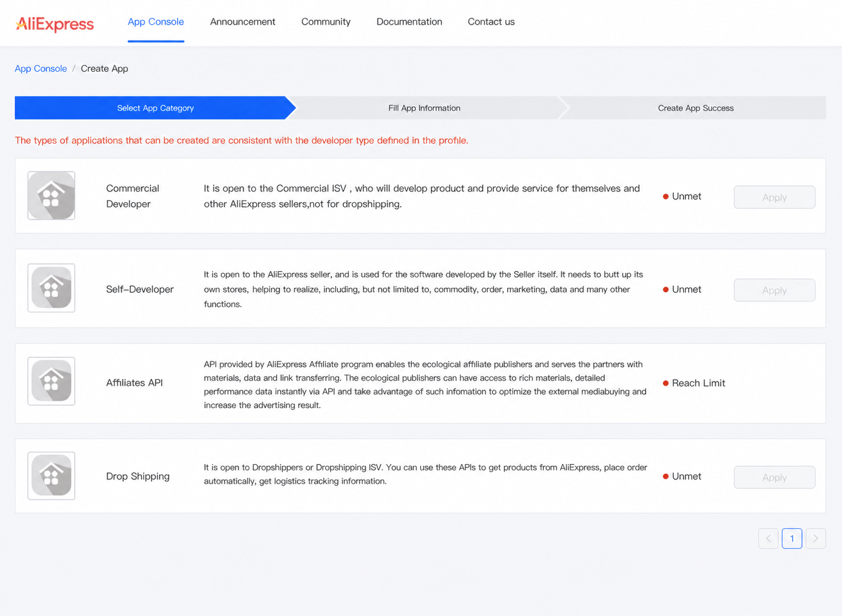Image resolution: width=842 pixels, height=616 pixels.
Task: Select the Drop Shipping app icon
Action: click(51, 476)
